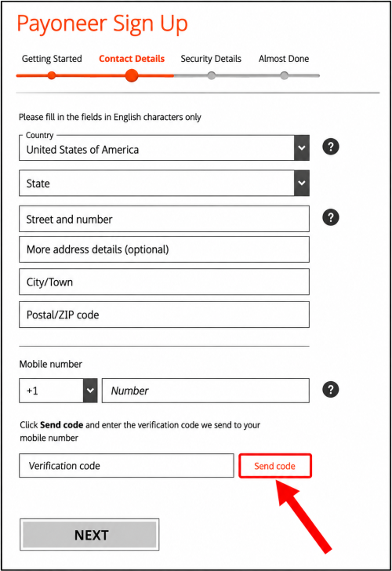Select the City/Town input field

[x=164, y=282]
